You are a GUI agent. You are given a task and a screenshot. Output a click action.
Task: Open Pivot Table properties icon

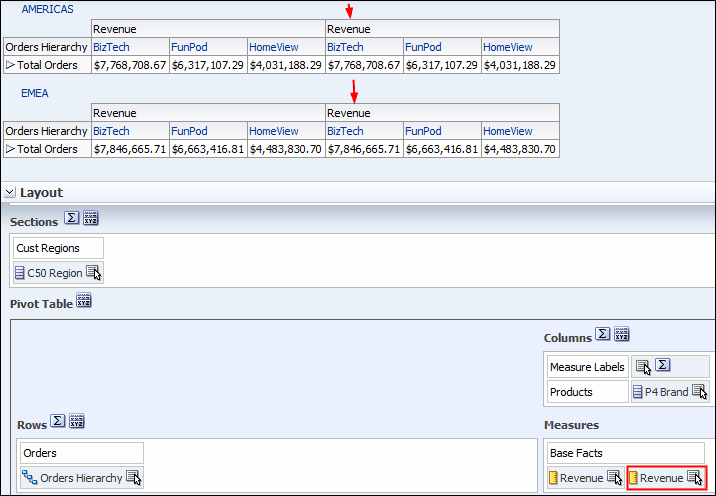84,301
